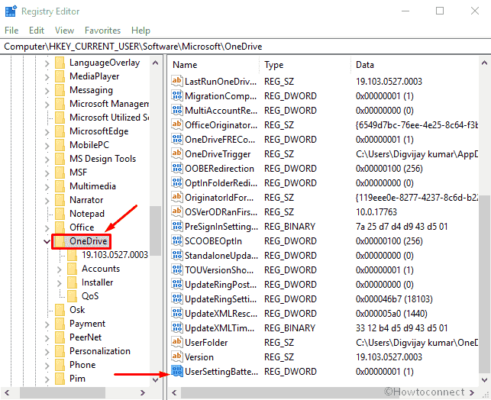Click the StandaloneUpda... DWORD icon
This screenshot has width=491, height=400.
click(177, 255)
